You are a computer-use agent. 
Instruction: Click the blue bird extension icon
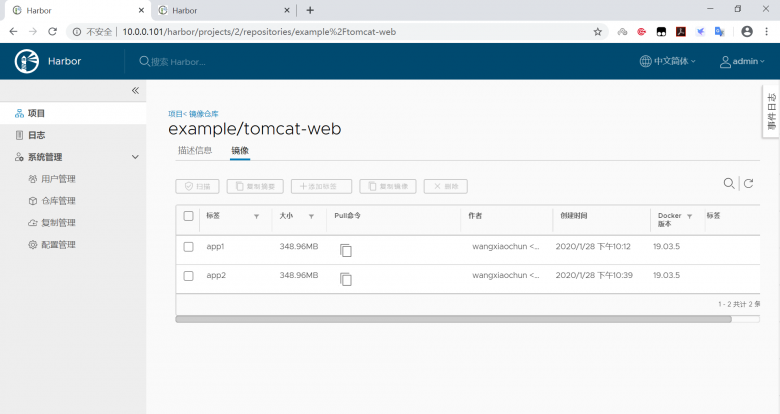coord(700,32)
